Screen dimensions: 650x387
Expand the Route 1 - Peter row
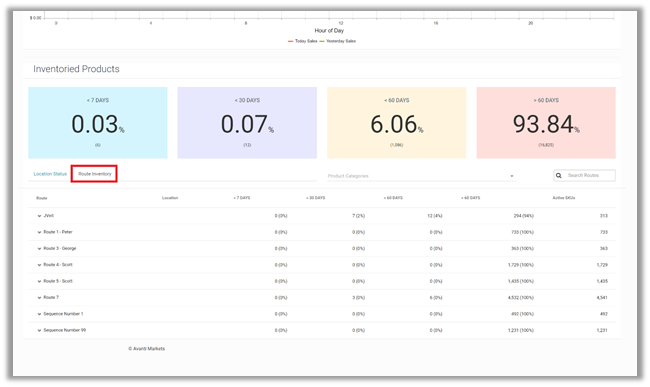tap(39, 232)
